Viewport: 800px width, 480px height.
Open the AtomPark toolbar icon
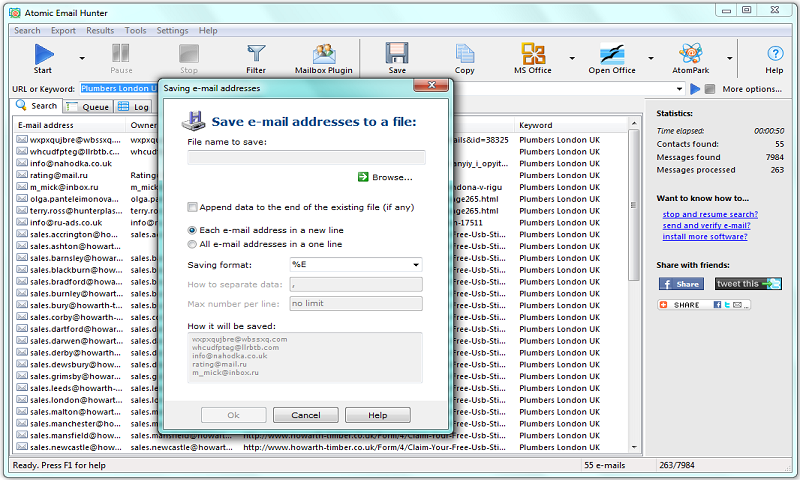click(x=689, y=56)
